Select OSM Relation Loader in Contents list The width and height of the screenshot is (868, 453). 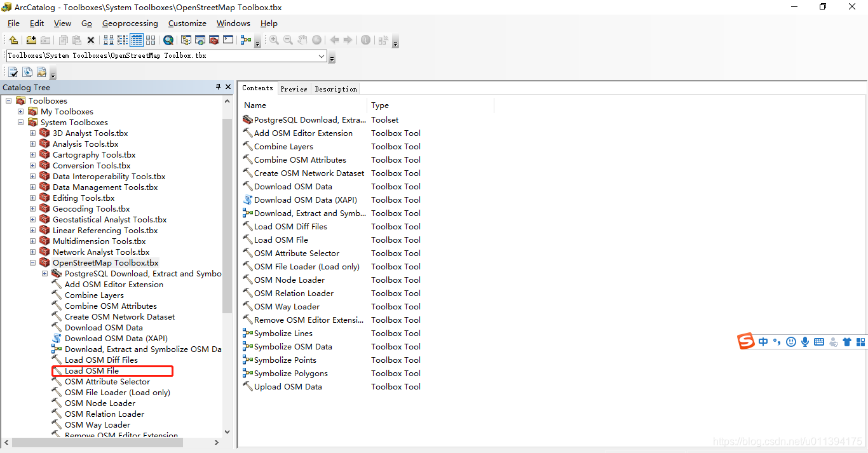point(294,294)
